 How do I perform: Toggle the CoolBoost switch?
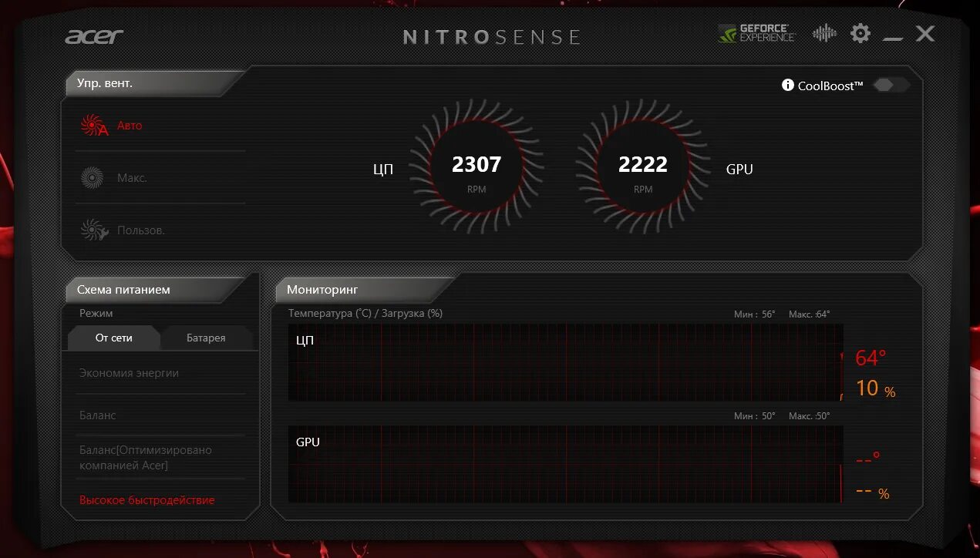click(x=891, y=85)
